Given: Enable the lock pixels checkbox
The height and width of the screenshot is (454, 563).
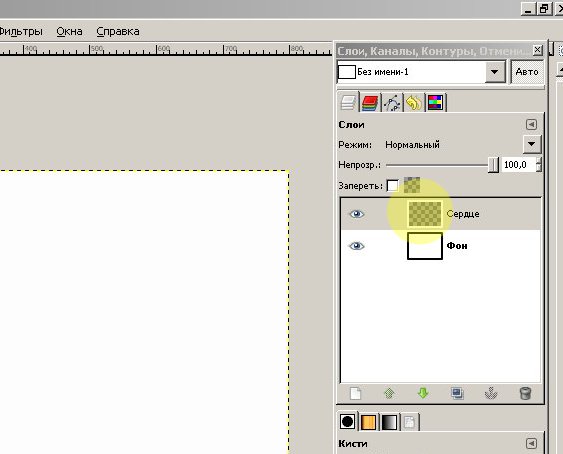Looking at the screenshot, I should point(392,186).
